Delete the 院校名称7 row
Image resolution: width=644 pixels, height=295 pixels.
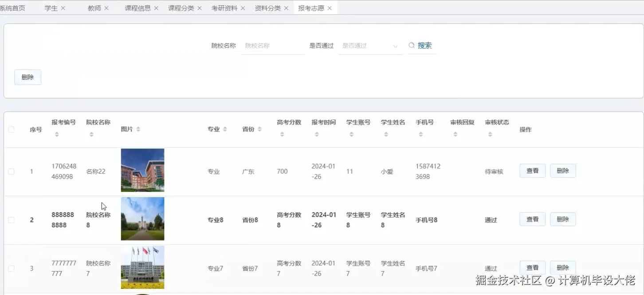[563, 268]
